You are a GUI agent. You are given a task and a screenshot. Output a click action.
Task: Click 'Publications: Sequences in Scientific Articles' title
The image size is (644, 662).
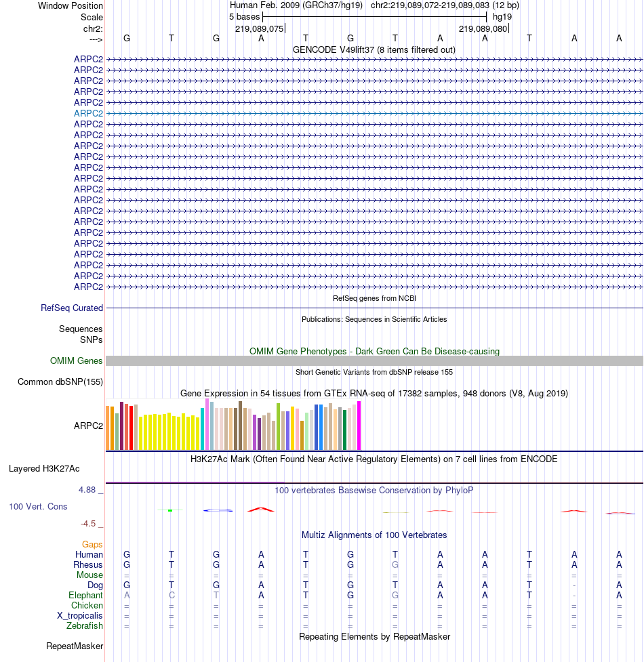click(374, 319)
